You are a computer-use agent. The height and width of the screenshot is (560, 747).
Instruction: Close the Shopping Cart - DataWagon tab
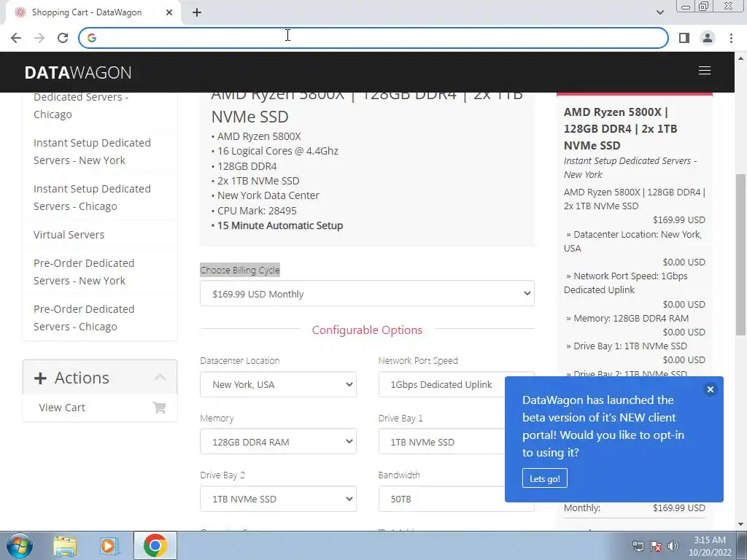pyautogui.click(x=169, y=12)
